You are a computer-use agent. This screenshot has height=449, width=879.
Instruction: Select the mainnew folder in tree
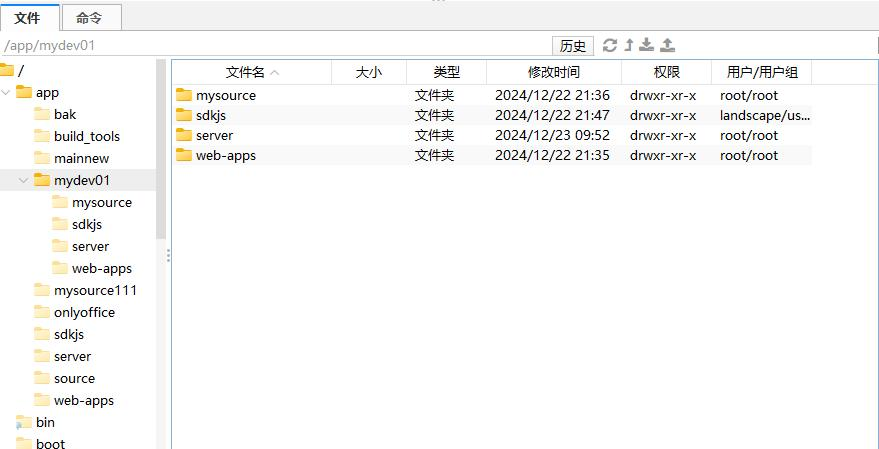click(71, 159)
